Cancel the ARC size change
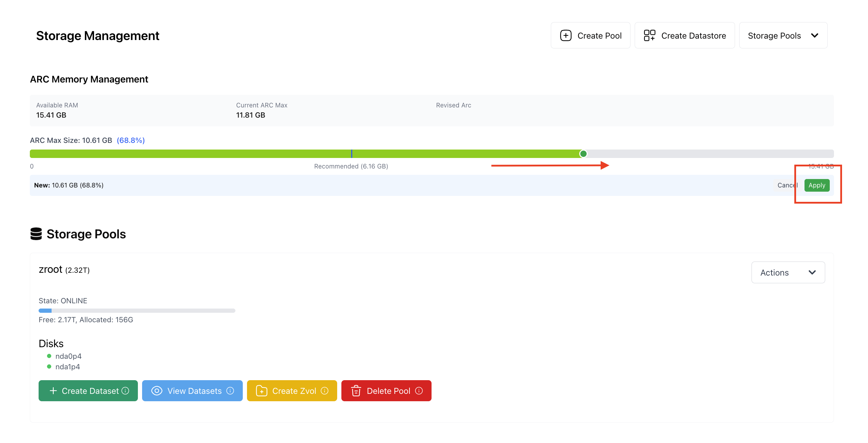 click(787, 185)
